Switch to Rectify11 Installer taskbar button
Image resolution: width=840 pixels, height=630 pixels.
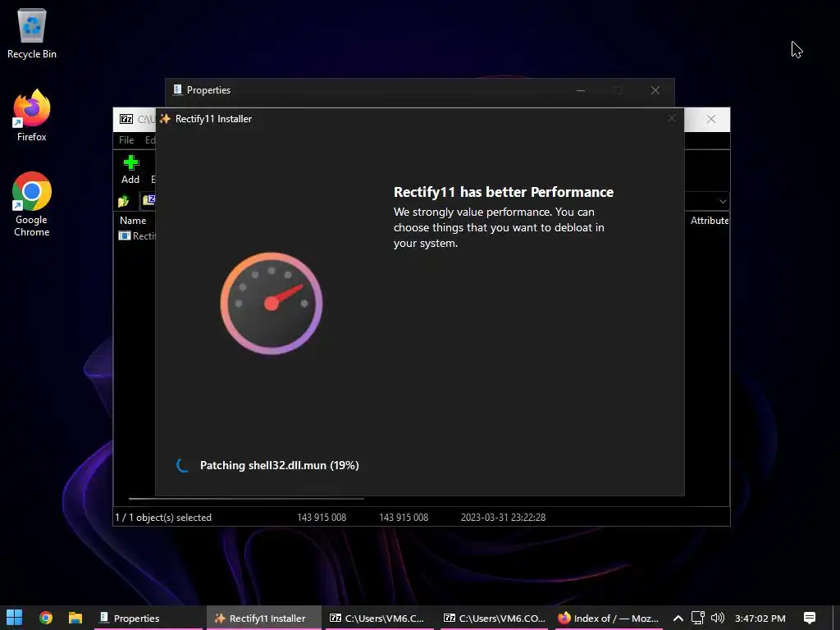264,618
